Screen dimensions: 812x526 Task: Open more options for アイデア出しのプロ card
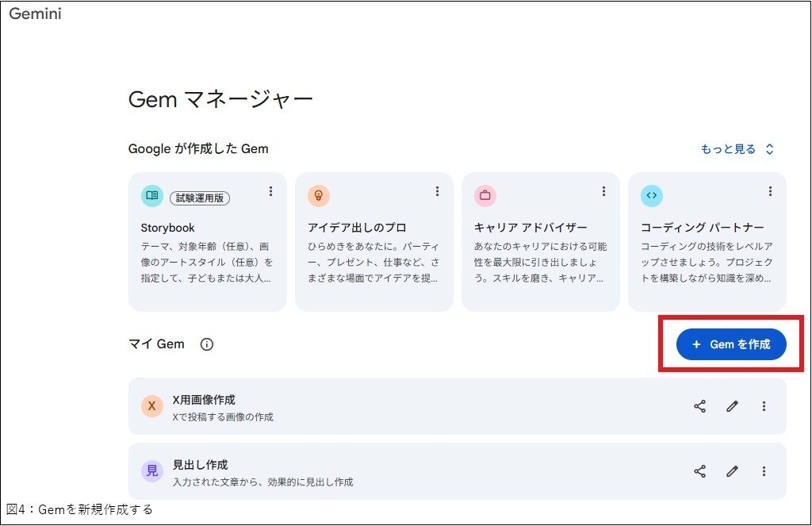point(437,191)
